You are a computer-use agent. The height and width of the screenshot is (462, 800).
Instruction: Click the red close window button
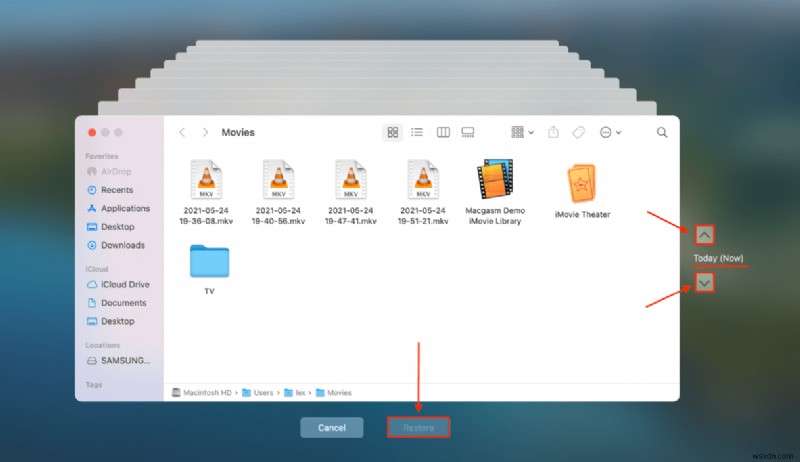[92, 133]
